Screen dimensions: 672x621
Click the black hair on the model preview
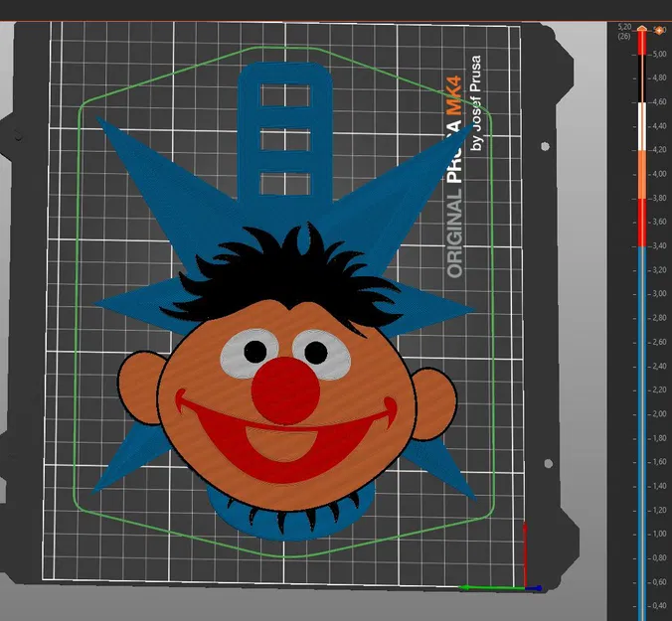pos(283,278)
